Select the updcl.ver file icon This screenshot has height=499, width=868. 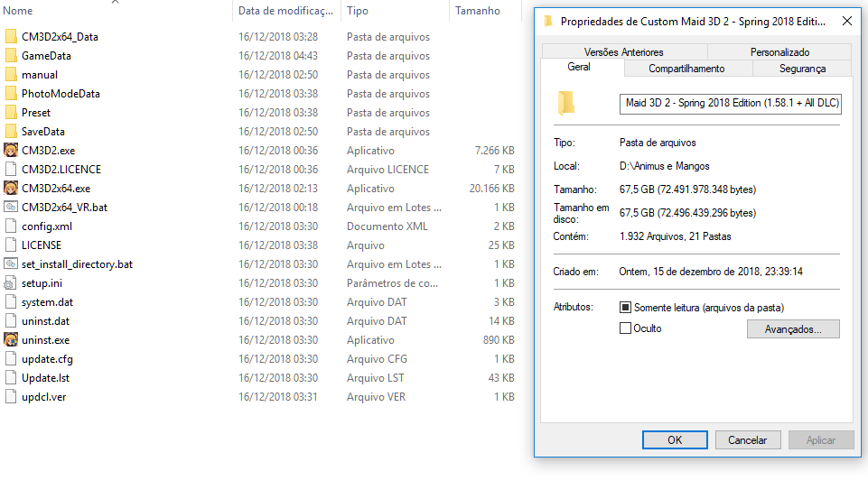pos(11,397)
